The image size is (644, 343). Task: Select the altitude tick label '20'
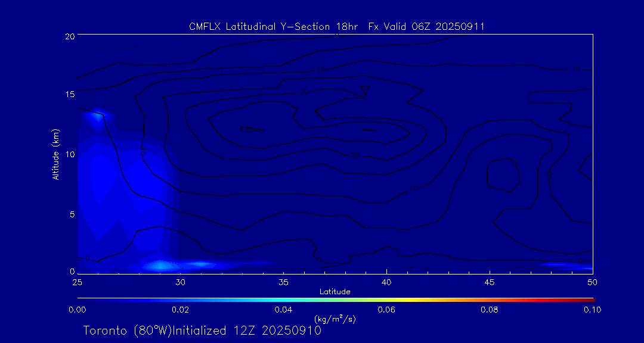(70, 36)
